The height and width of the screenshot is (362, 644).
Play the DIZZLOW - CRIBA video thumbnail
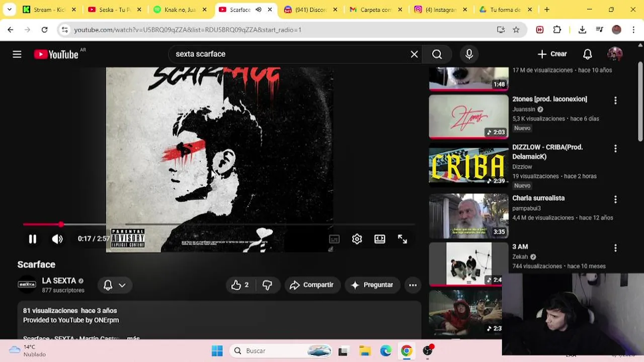click(468, 165)
